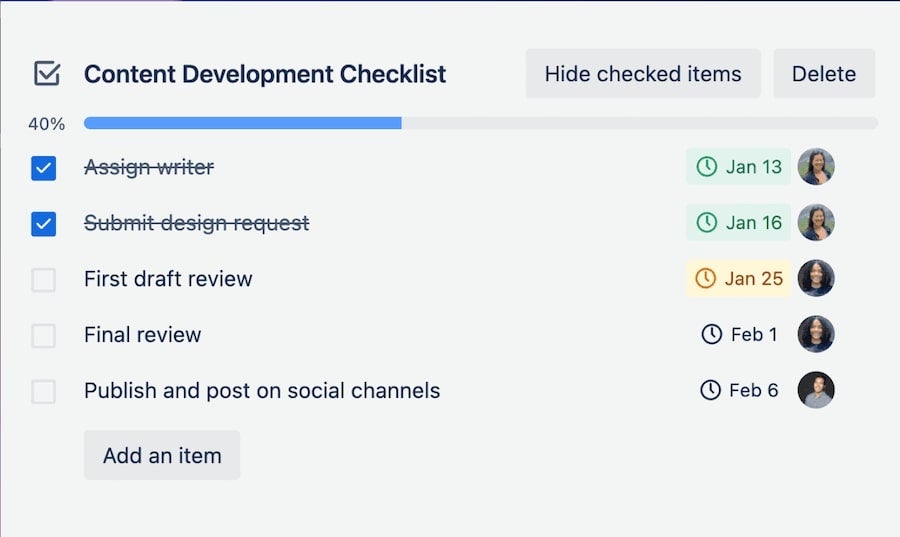
Task: Open assignee avatar on First draft review row
Action: (816, 278)
